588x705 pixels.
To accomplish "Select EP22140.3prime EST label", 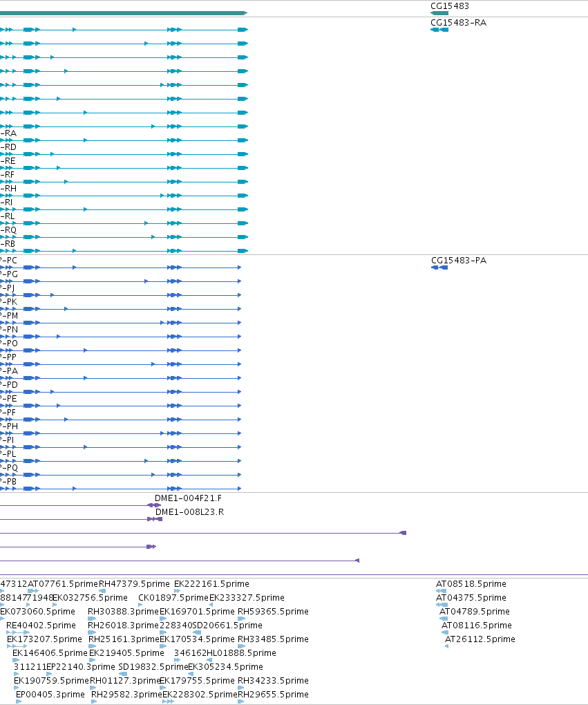I will [80, 667].
